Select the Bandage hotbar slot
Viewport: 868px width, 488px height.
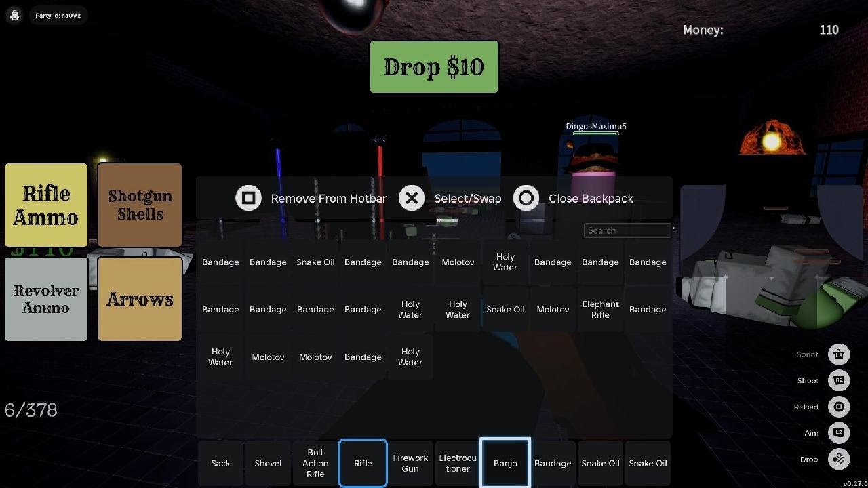coord(553,463)
